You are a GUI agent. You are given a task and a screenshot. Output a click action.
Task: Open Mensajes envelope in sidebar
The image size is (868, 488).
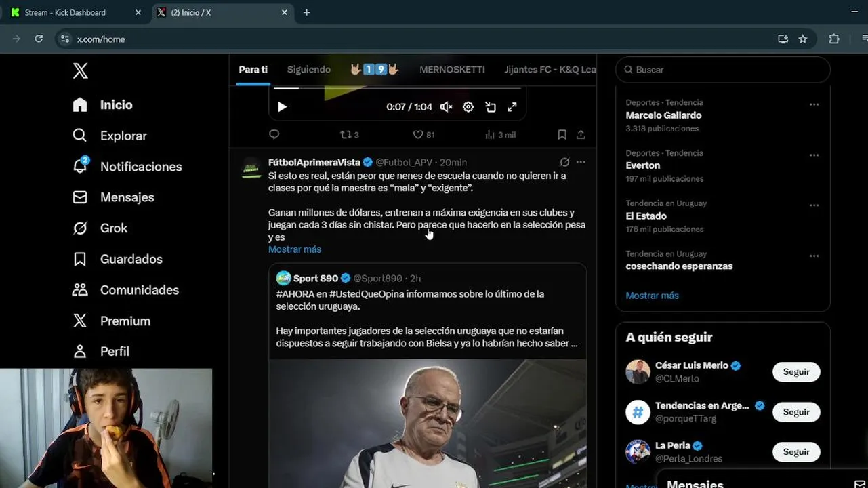click(x=113, y=197)
